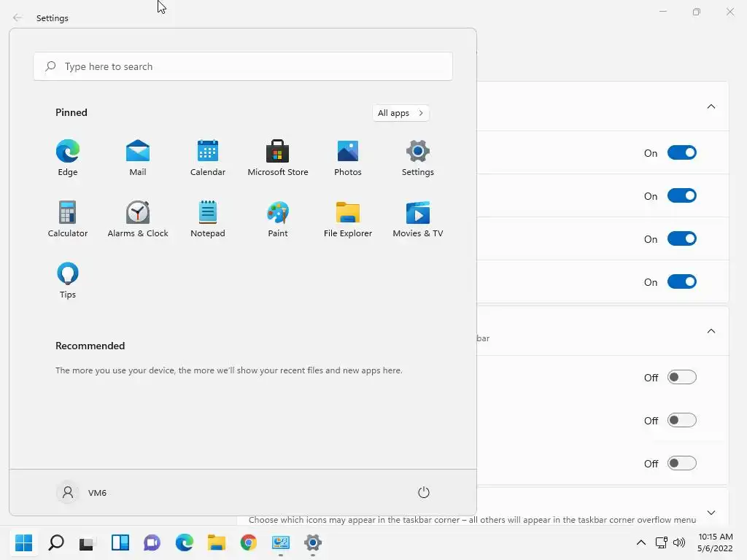
Task: Open Notepad from pinned apps
Action: 208,219
